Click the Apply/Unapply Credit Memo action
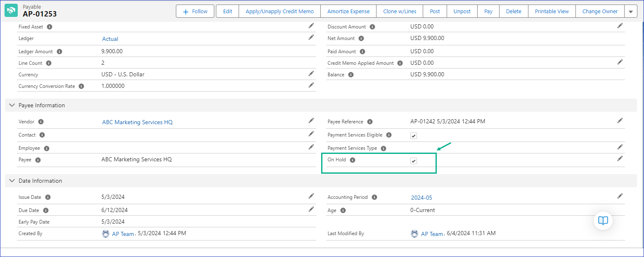The height and width of the screenshot is (257, 644). click(x=279, y=12)
